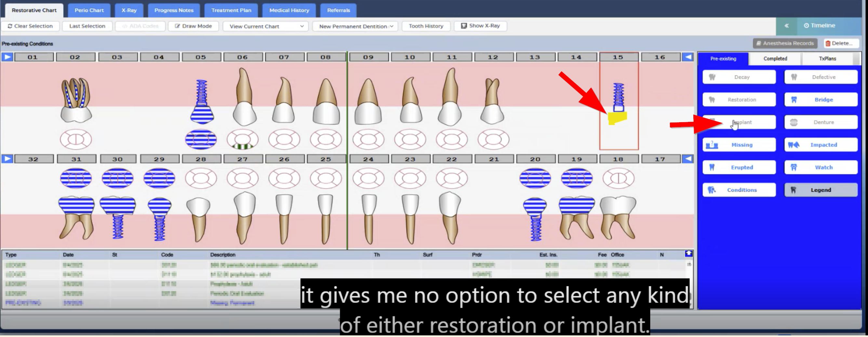Mark the tooth as Missing

coord(739,145)
